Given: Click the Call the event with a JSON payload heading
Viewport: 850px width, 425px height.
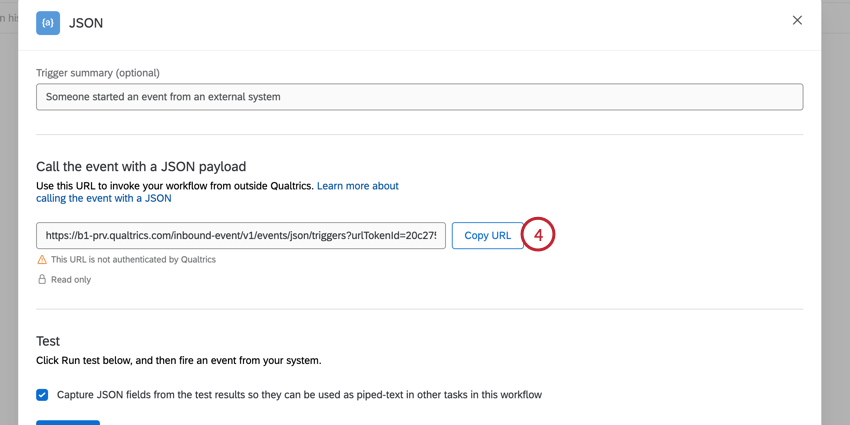Looking at the screenshot, I should [x=141, y=166].
